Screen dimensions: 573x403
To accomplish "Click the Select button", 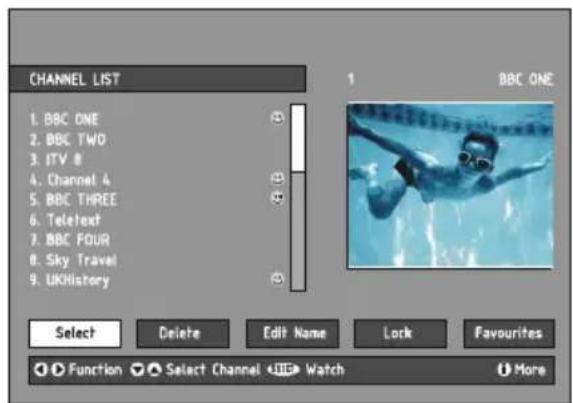I will 75,333.
